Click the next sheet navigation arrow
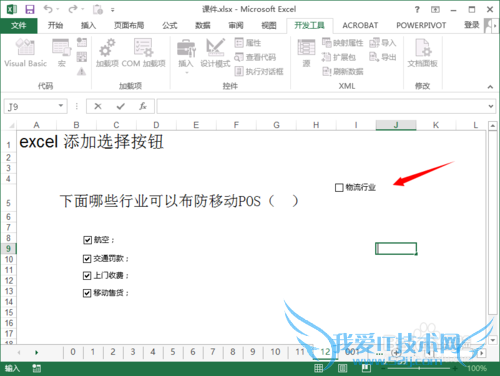500x376 pixels. pyautogui.click(x=36, y=352)
